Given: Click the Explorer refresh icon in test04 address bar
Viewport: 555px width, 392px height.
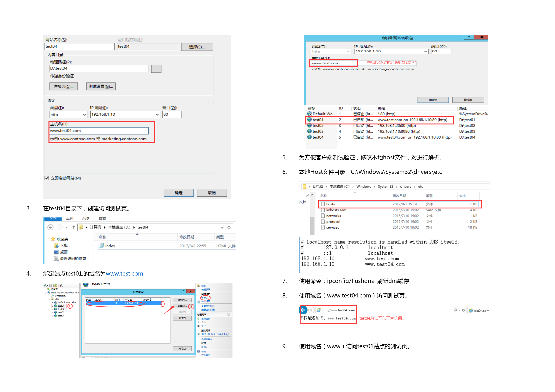Looking at the screenshot, I should [229, 227].
